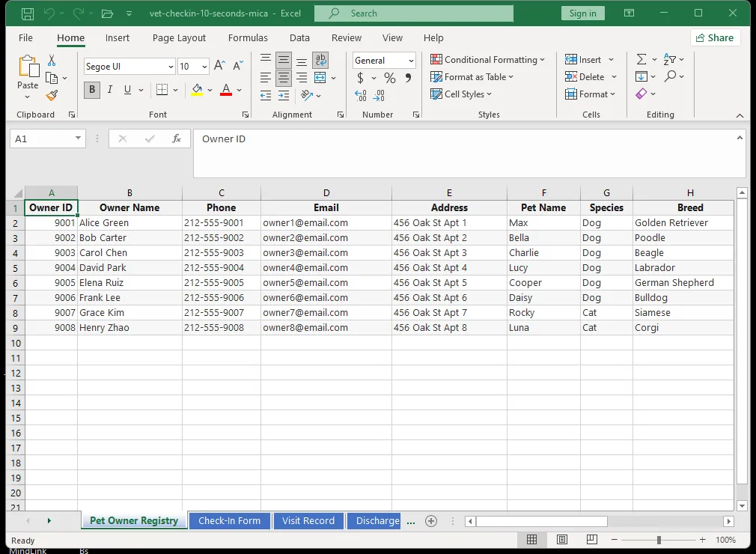Apply Comma Style format
This screenshot has width=756, height=554.
click(x=408, y=78)
